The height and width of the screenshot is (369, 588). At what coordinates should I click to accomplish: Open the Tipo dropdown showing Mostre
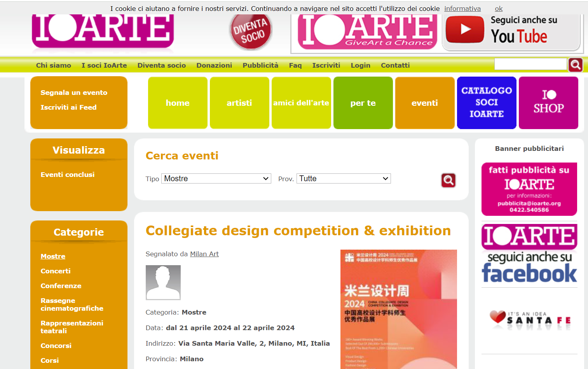pos(216,178)
